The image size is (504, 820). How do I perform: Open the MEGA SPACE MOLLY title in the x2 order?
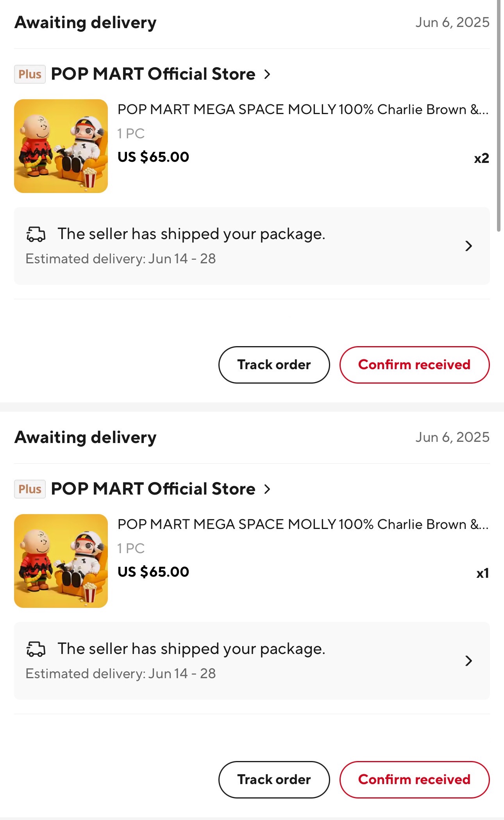tap(303, 110)
